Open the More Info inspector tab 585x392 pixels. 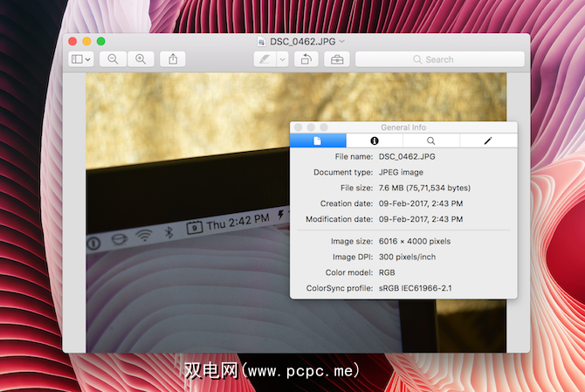[375, 141]
